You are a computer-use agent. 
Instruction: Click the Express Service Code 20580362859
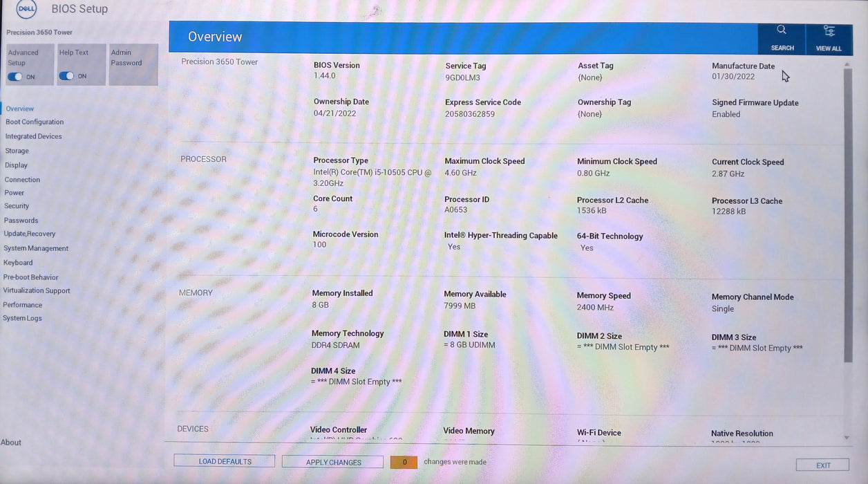470,114
